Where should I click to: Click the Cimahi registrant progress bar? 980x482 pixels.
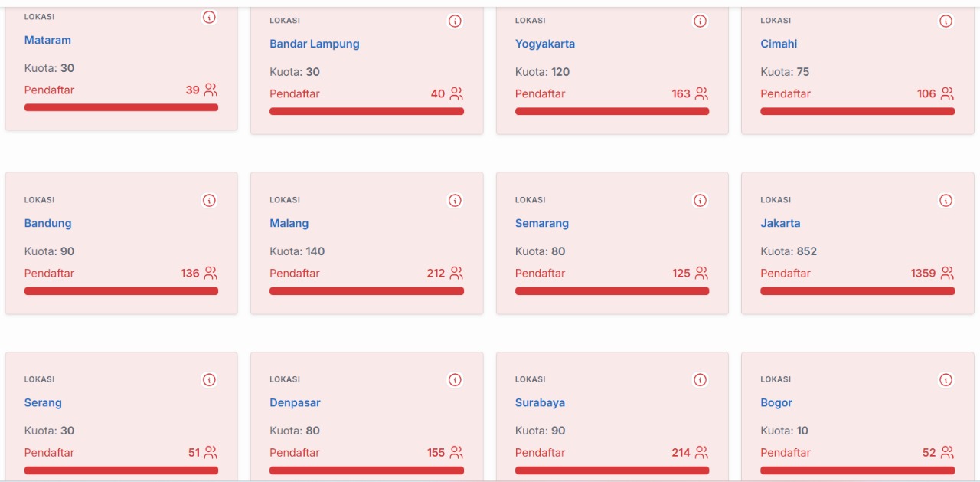coord(857,111)
